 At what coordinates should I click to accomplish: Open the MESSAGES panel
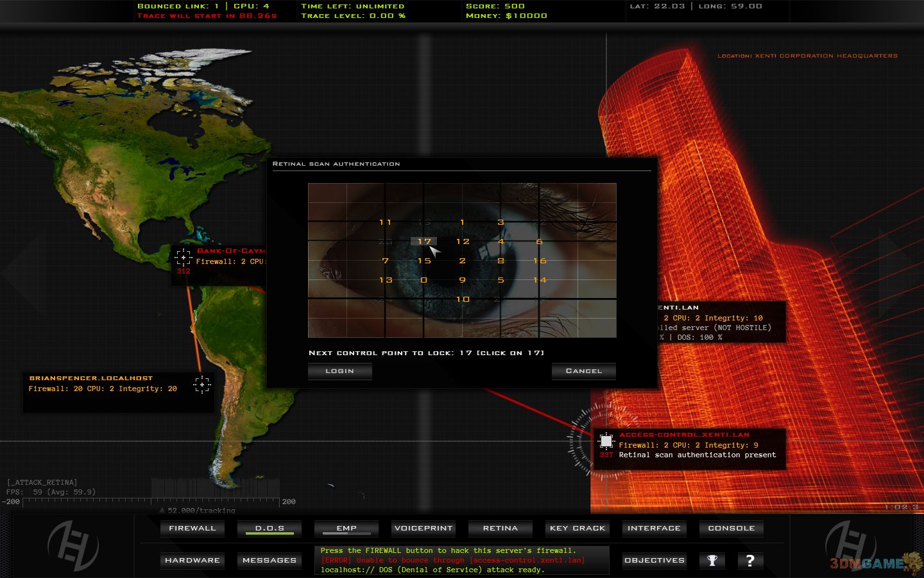269,560
